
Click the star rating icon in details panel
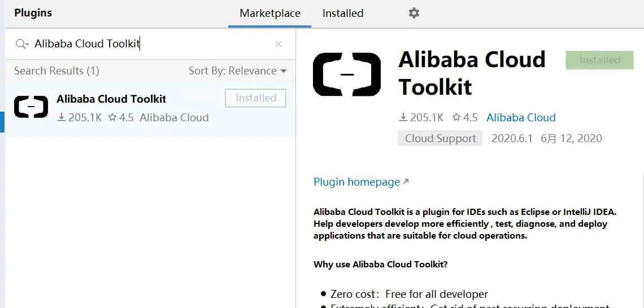tap(456, 117)
